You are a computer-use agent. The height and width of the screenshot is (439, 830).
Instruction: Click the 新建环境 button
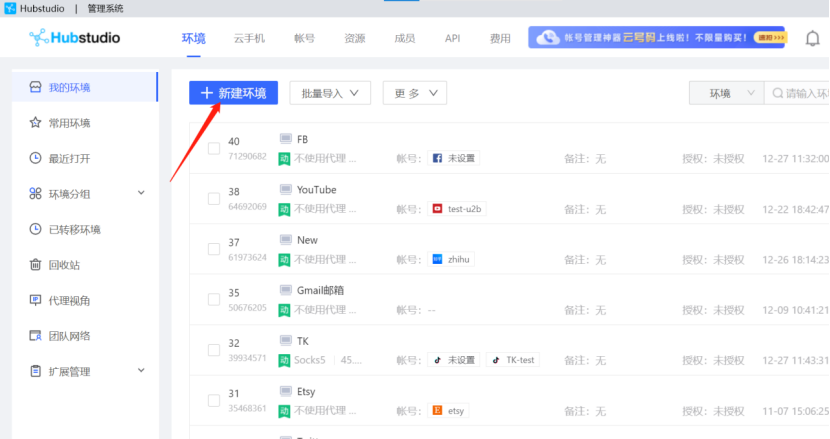click(x=233, y=93)
